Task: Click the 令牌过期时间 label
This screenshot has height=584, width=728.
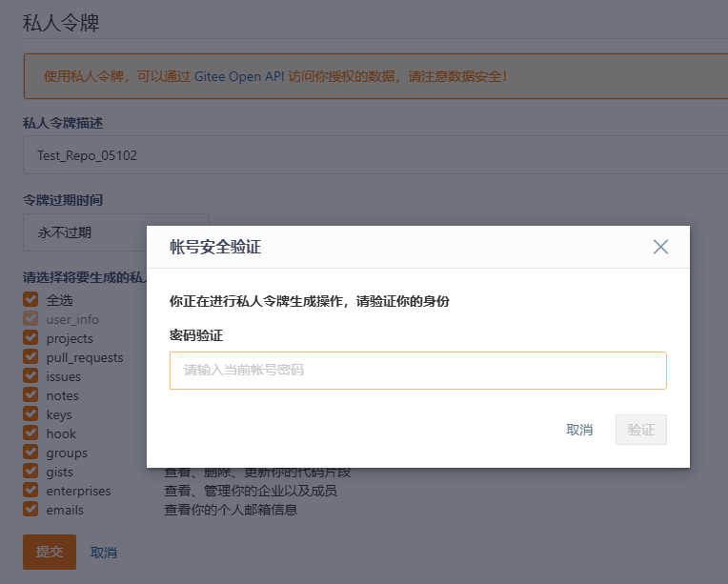Action: click(63, 200)
